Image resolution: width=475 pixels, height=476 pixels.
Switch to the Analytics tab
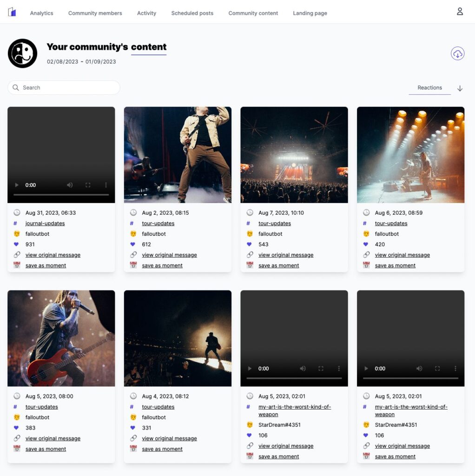pyautogui.click(x=41, y=13)
